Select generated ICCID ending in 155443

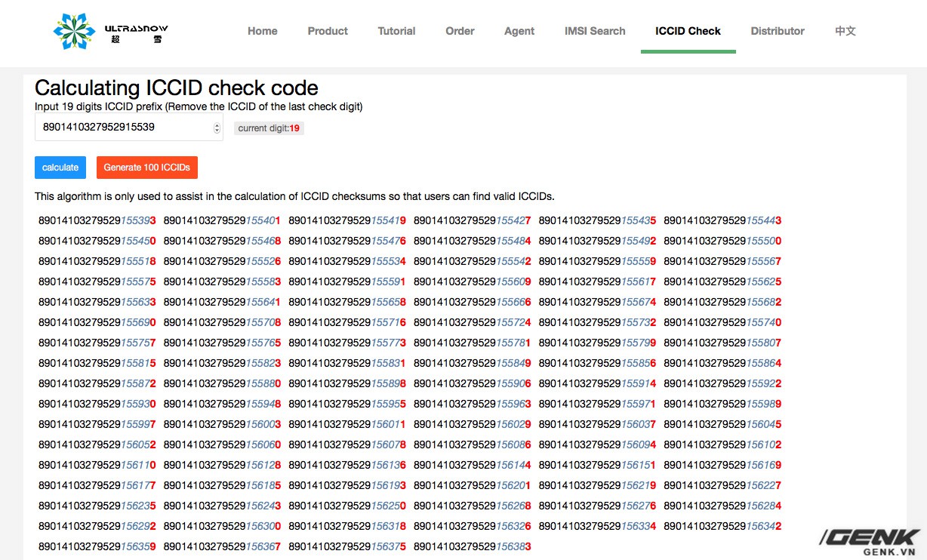coord(722,221)
